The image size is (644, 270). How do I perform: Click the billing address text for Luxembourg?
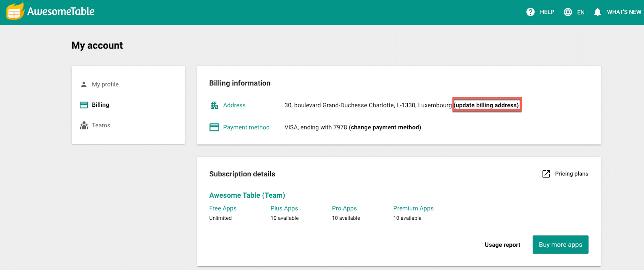tap(368, 105)
